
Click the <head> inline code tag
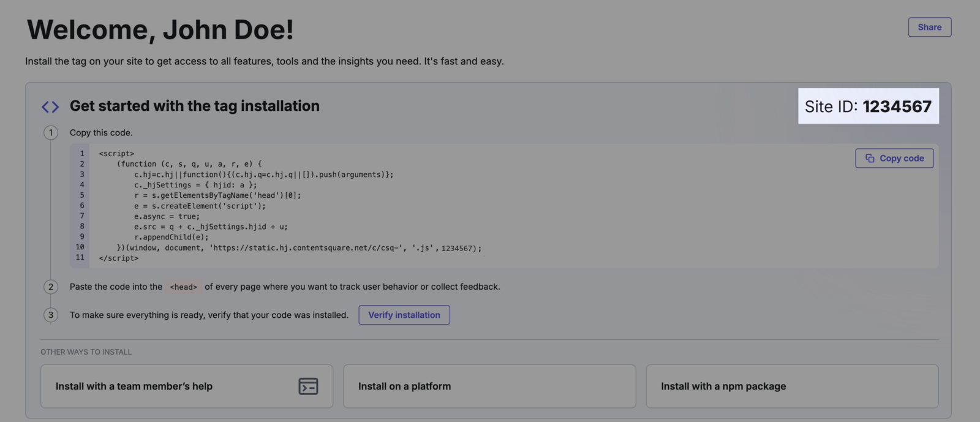click(x=184, y=287)
